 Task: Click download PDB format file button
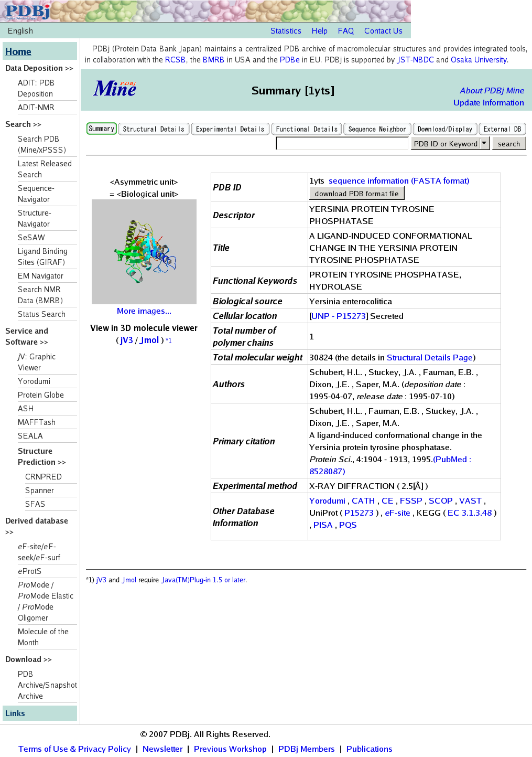pyautogui.click(x=357, y=194)
